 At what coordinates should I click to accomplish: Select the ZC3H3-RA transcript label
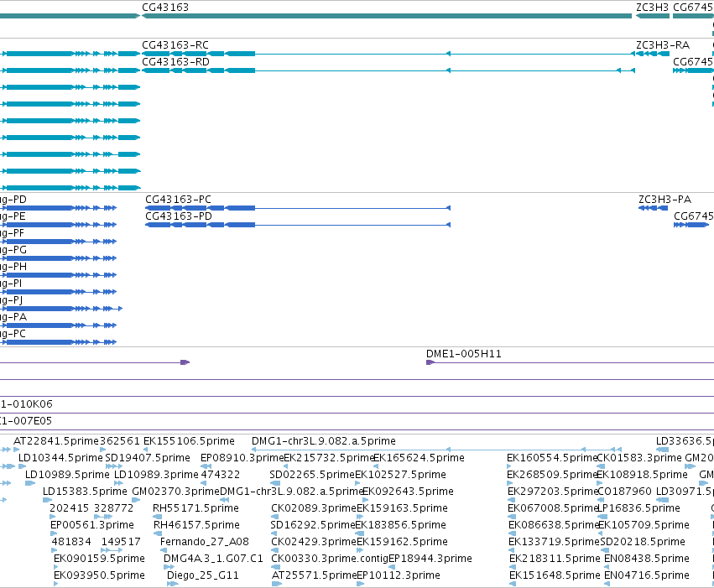663,45
